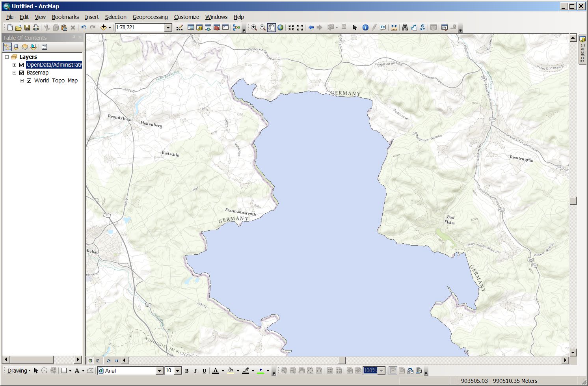Viewport: 588px width, 386px height.
Task: Select the Pan hand tool
Action: pyautogui.click(x=271, y=28)
